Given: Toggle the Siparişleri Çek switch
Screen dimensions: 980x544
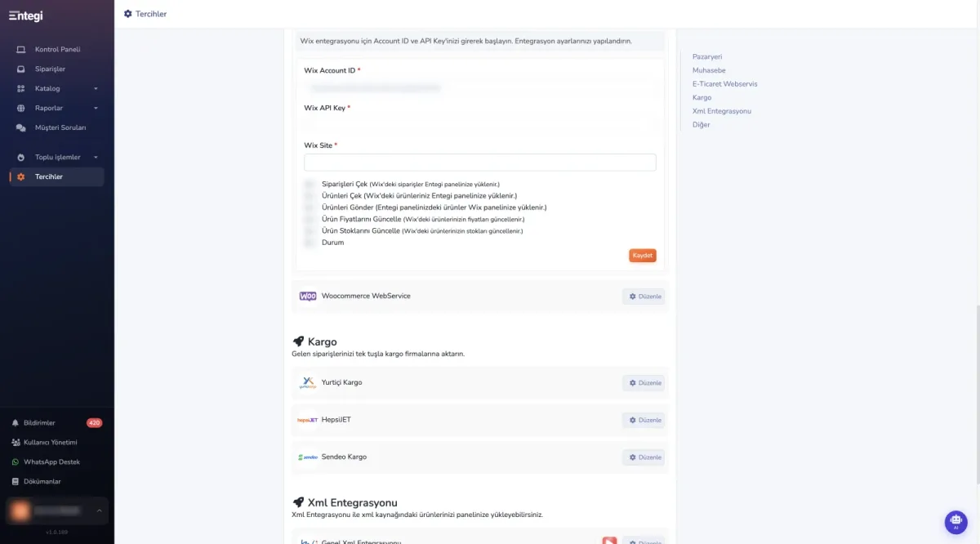Looking at the screenshot, I should 310,185.
